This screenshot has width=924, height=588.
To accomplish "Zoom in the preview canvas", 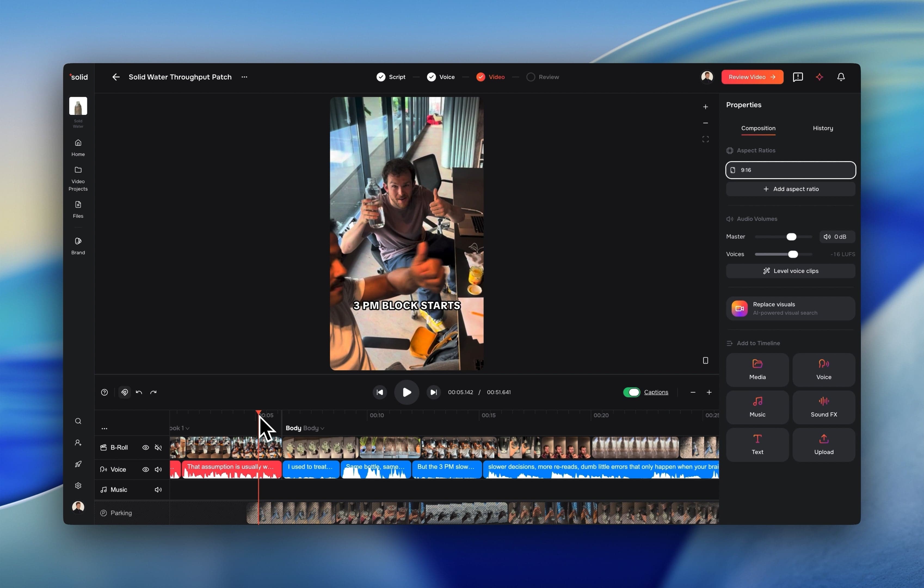I will click(x=705, y=107).
